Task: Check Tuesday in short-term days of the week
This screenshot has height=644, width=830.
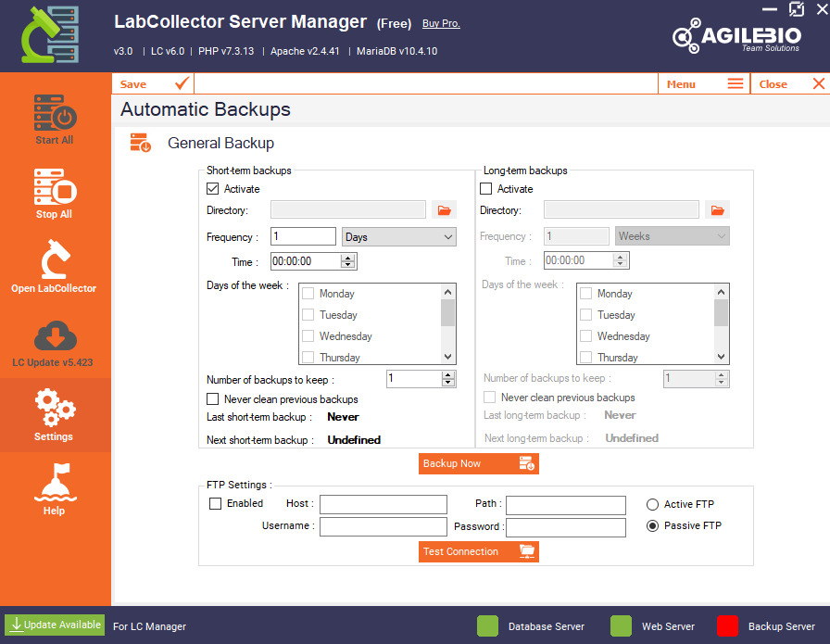Action: click(308, 314)
